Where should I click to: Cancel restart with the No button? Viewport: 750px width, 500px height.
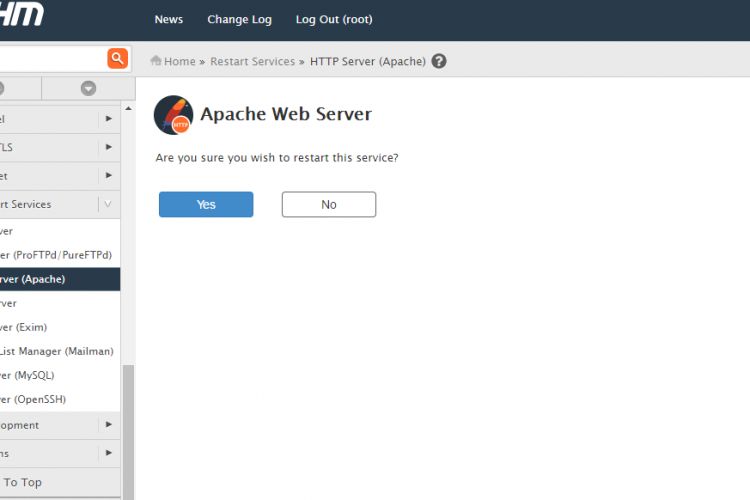tap(329, 204)
